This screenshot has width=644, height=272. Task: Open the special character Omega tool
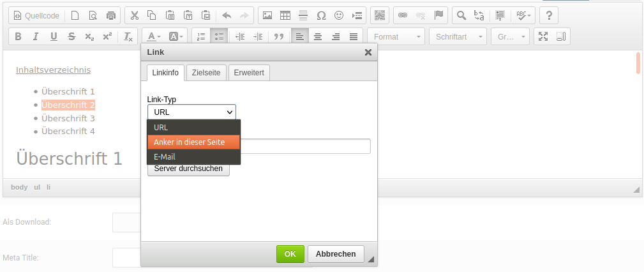coord(321,15)
